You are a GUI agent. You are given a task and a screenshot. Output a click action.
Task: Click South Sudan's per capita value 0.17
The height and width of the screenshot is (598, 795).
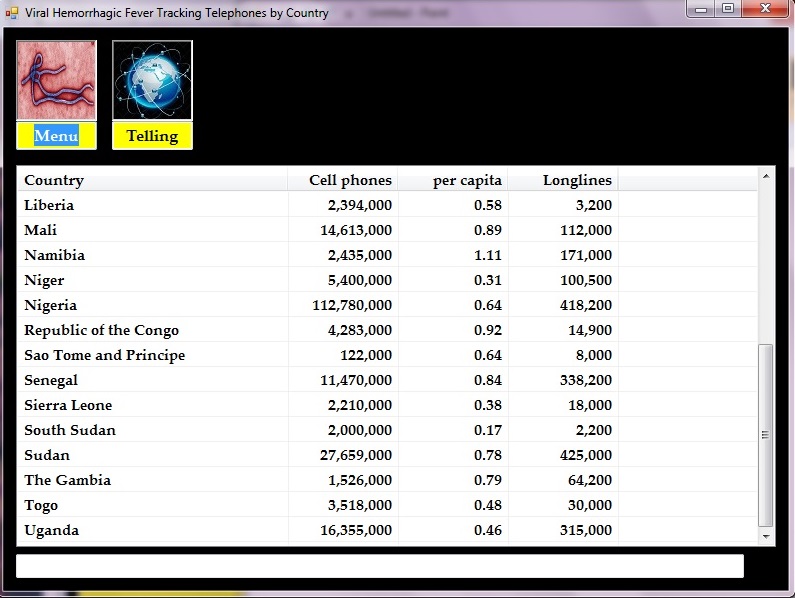pyautogui.click(x=488, y=430)
